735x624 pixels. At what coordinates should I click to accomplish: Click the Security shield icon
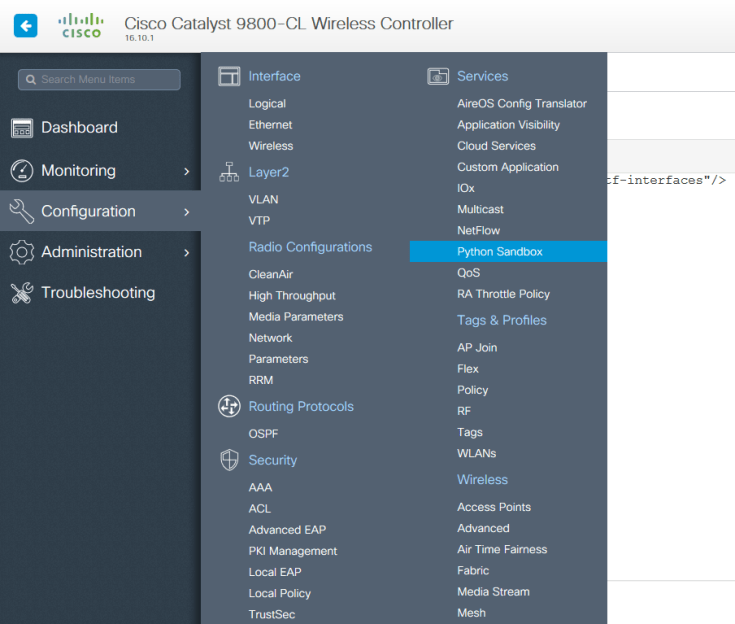[x=229, y=460]
